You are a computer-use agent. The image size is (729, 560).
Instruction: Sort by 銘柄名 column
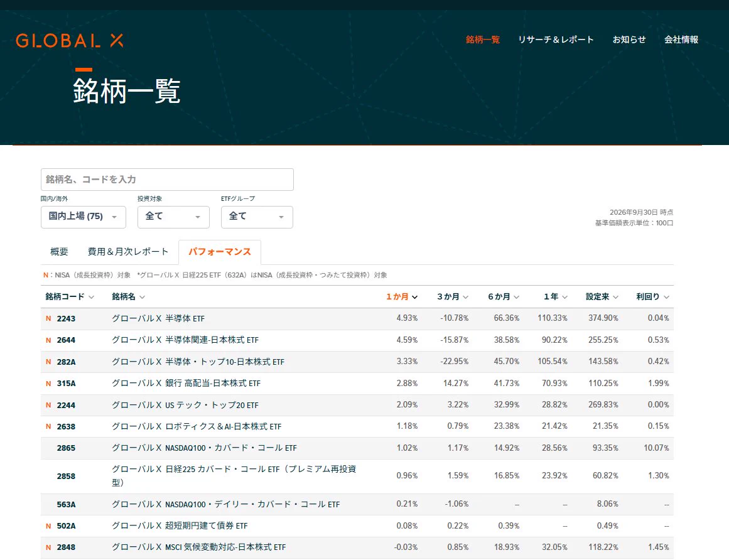point(128,297)
